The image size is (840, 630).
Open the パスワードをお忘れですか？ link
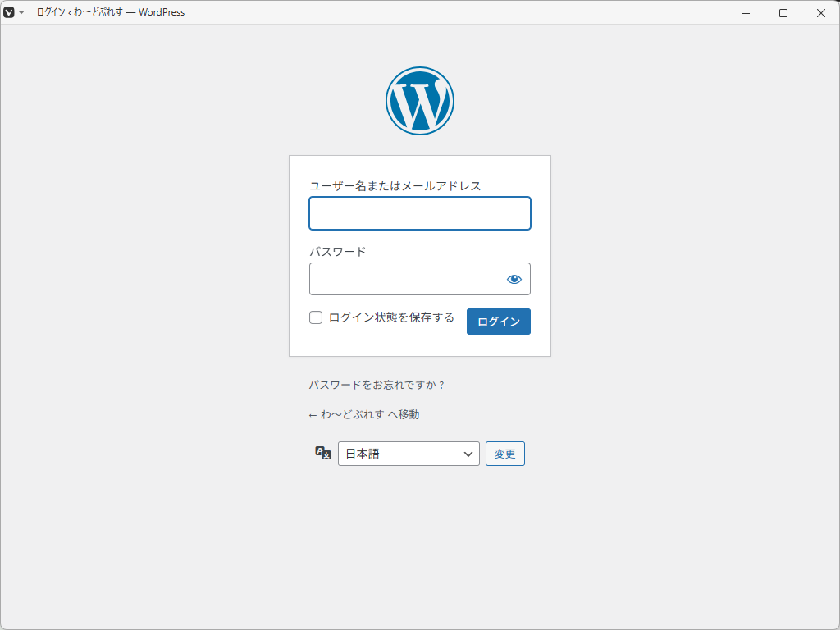click(377, 386)
